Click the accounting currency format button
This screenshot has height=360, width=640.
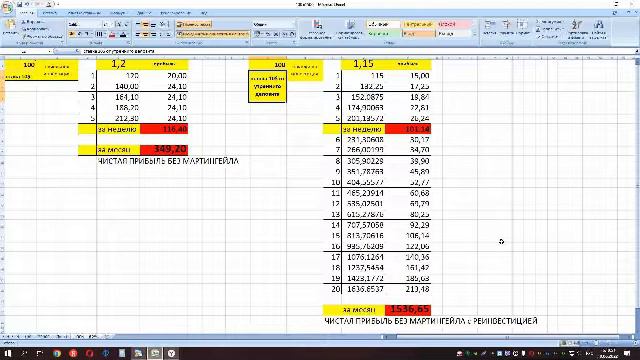[x=258, y=34]
